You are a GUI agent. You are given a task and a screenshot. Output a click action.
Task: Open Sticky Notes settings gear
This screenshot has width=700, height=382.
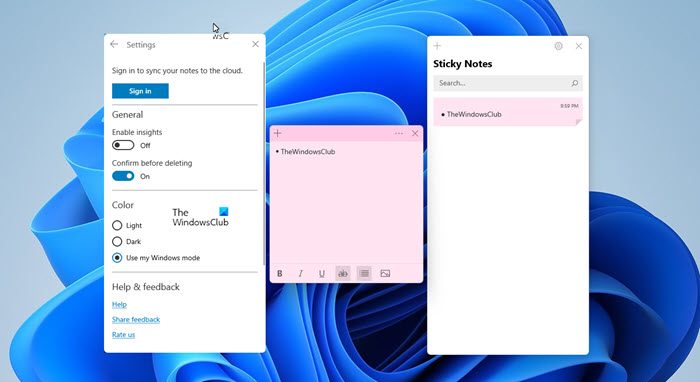(558, 46)
